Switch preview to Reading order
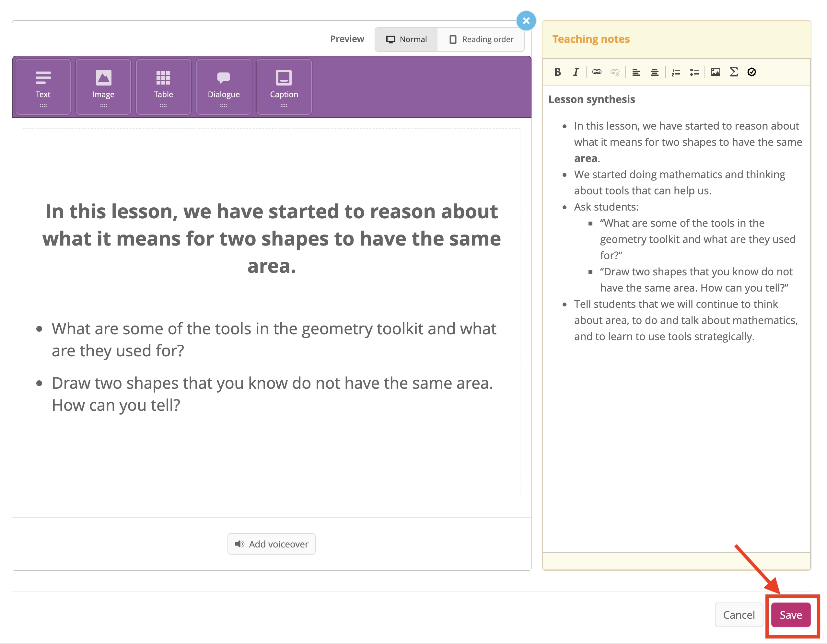Image resolution: width=827 pixels, height=644 pixels. coord(481,40)
